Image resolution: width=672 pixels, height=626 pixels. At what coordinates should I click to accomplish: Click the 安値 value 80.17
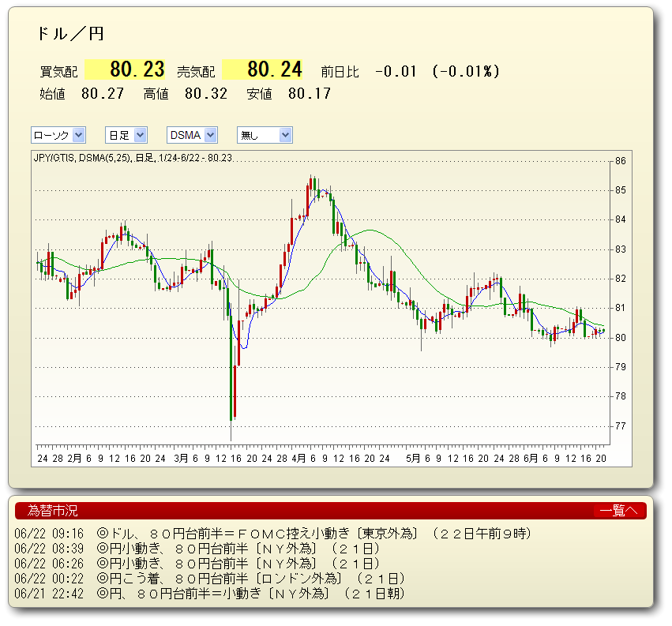coord(310,93)
